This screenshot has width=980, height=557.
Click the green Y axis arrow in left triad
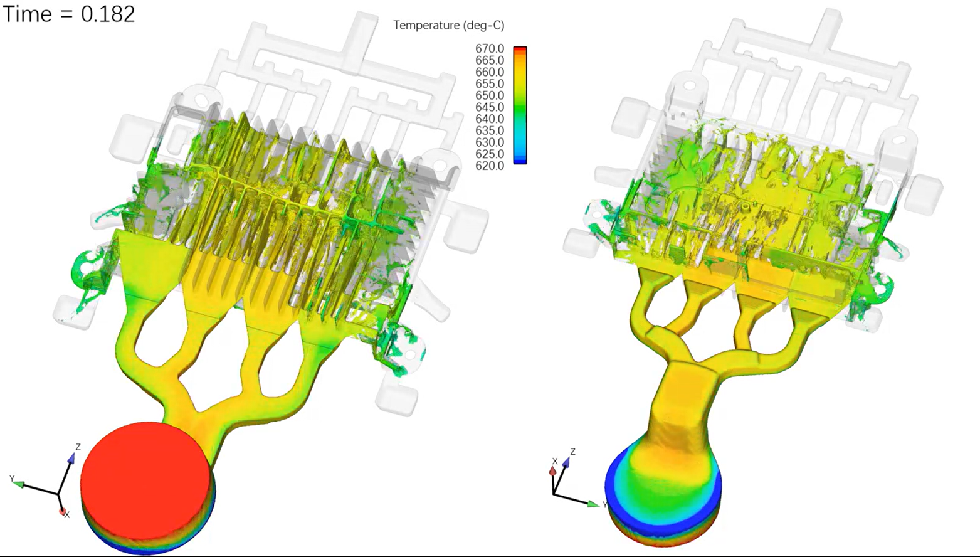click(x=19, y=484)
